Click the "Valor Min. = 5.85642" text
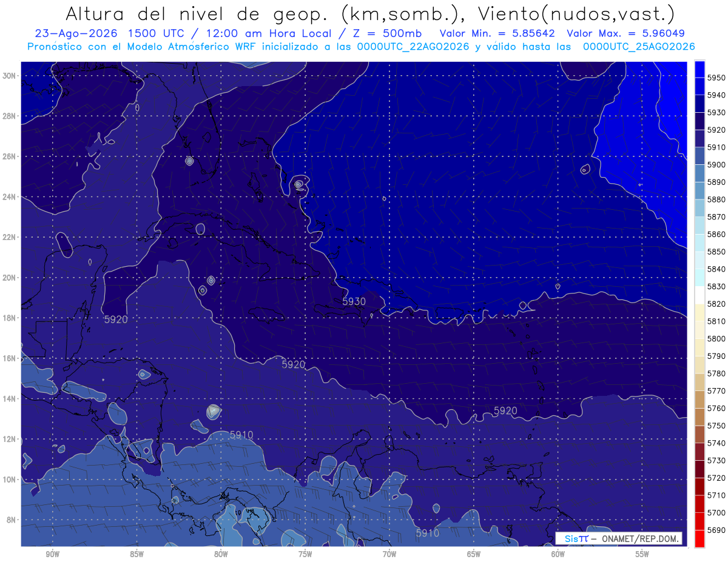 click(x=497, y=33)
